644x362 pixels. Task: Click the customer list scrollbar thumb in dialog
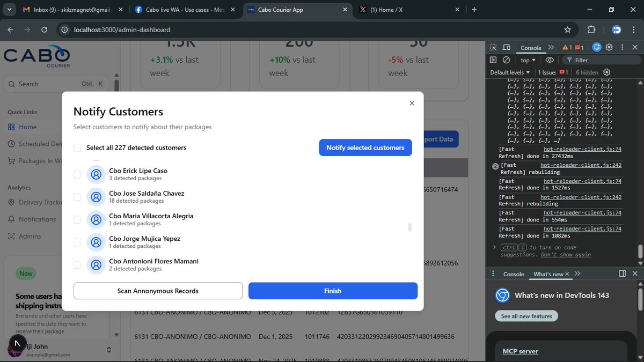click(x=410, y=227)
